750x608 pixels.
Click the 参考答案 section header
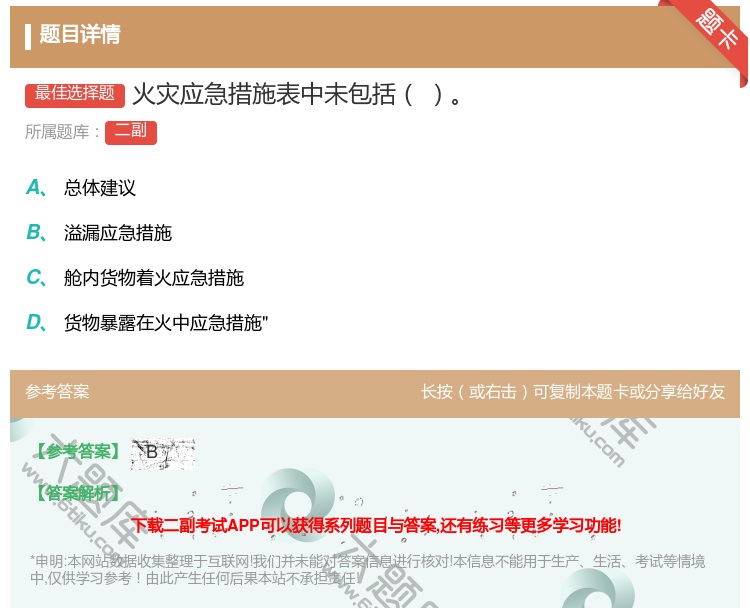click(x=57, y=392)
